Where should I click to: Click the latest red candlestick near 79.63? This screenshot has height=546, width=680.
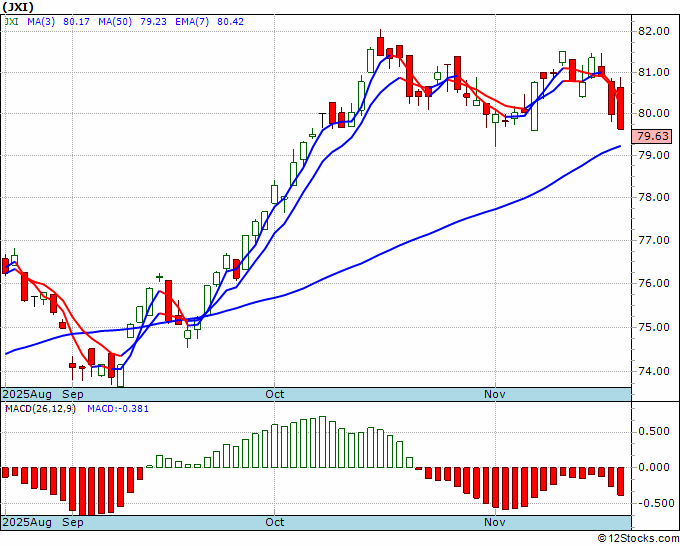(621, 108)
